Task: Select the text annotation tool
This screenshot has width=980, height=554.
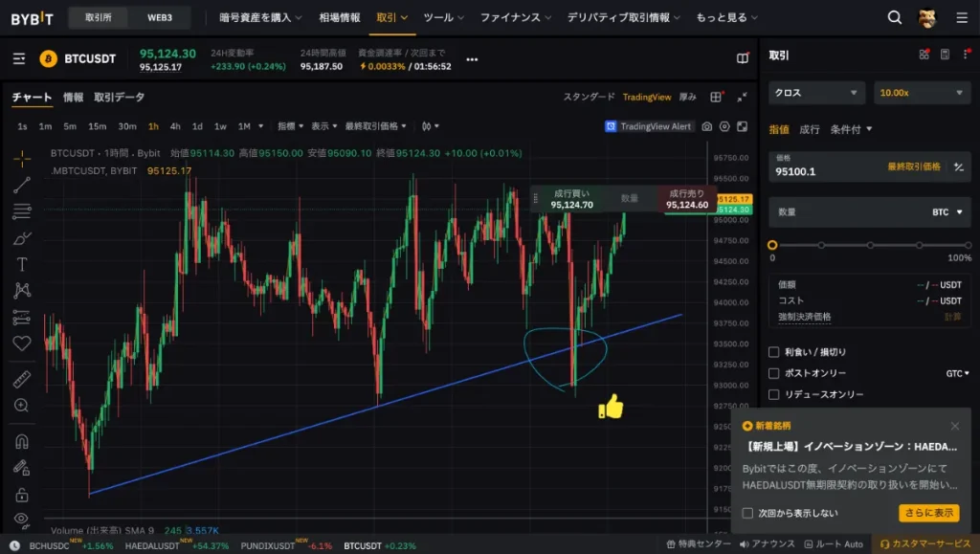Action: click(22, 264)
